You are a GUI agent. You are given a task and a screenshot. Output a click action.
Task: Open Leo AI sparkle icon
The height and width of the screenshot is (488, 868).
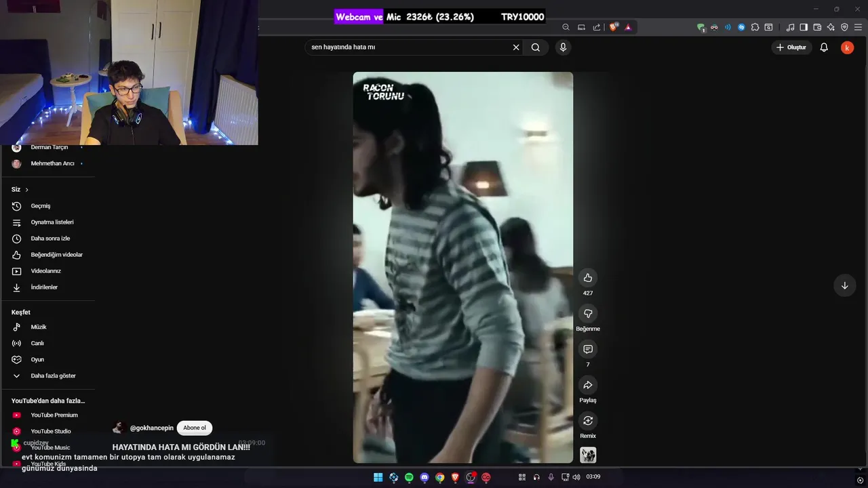click(x=831, y=27)
